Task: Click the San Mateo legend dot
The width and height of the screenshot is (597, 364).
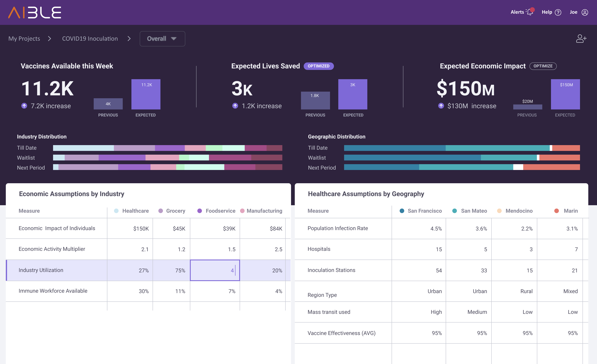Action: tap(455, 211)
